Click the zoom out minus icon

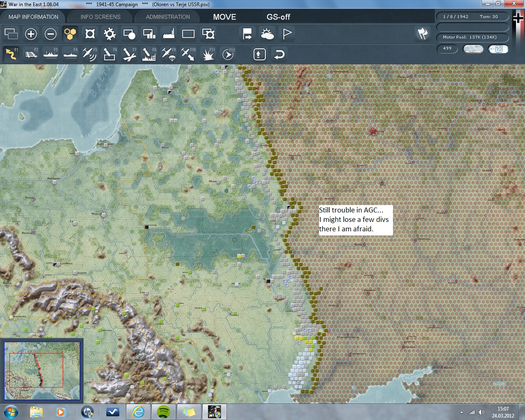[50, 34]
